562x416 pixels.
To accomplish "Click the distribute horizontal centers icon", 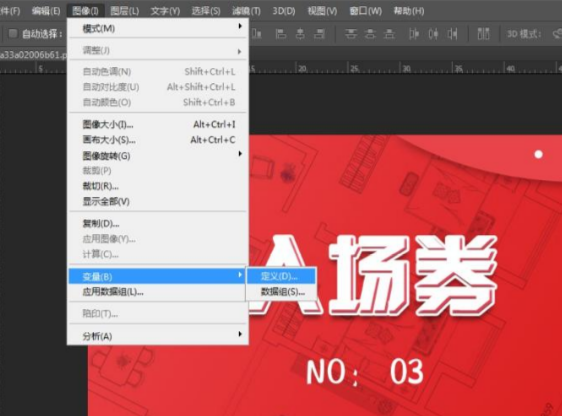I will pyautogui.click(x=433, y=34).
